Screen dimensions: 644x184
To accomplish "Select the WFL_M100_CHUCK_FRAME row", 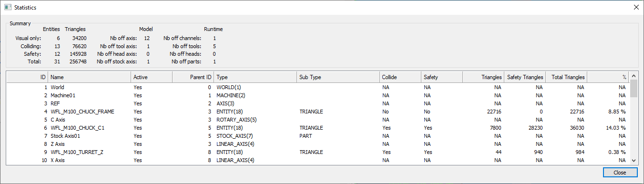I will (317, 112).
